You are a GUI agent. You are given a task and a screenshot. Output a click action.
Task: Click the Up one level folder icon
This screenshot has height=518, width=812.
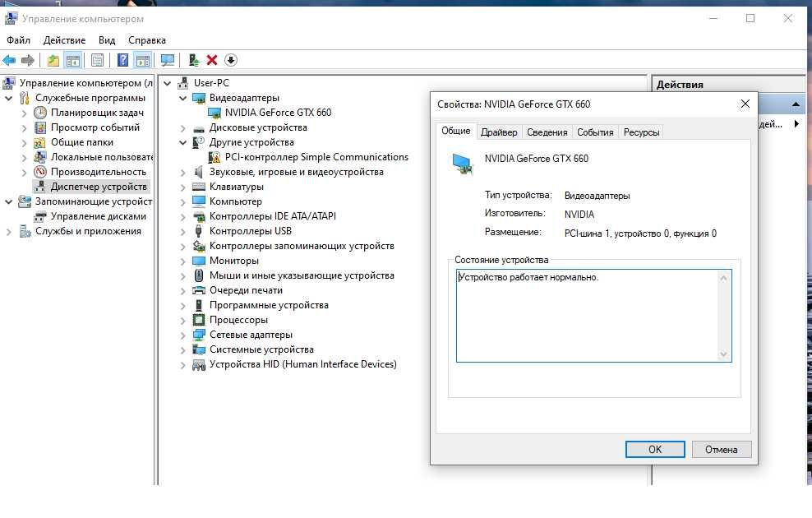point(53,61)
